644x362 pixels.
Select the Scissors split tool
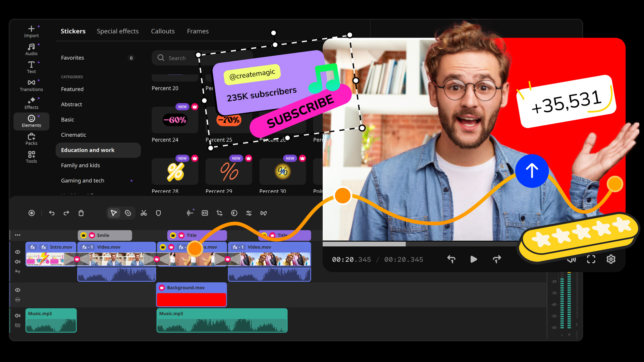tap(144, 213)
